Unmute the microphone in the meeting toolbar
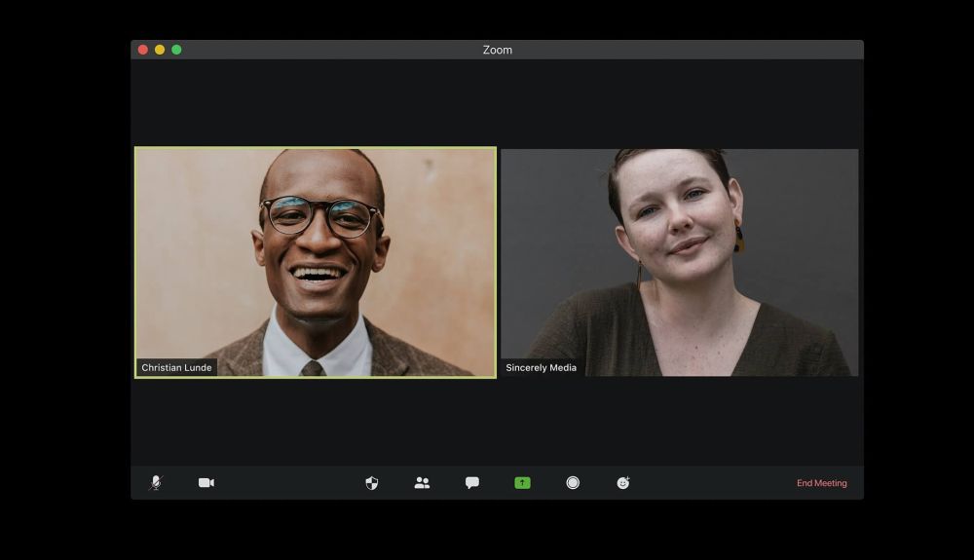The height and width of the screenshot is (560, 974). 156,482
